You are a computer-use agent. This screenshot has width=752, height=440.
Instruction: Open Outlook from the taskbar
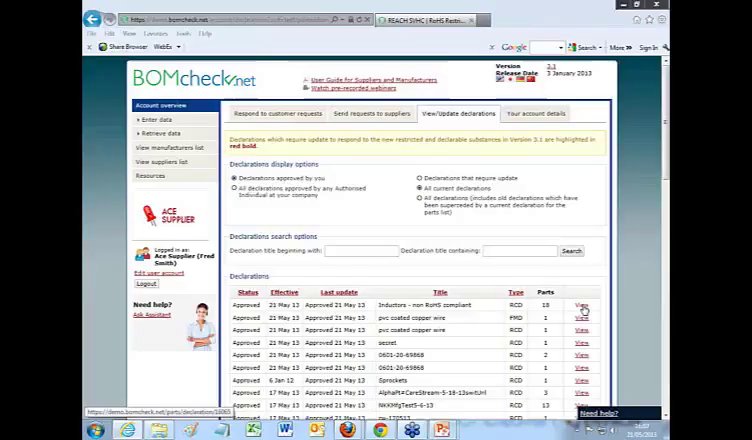[x=317, y=429]
